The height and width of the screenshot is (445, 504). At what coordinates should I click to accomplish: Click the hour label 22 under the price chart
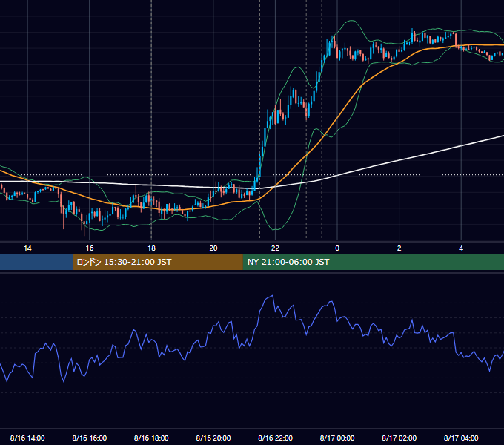tap(275, 248)
